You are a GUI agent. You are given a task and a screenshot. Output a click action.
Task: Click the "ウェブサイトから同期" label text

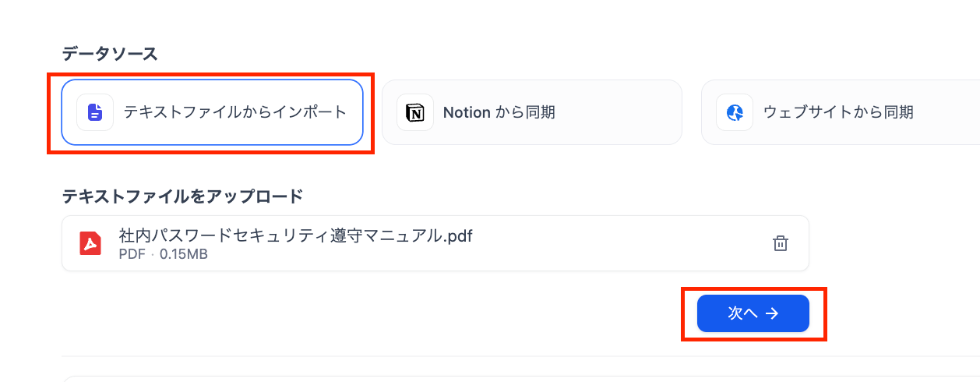click(838, 112)
